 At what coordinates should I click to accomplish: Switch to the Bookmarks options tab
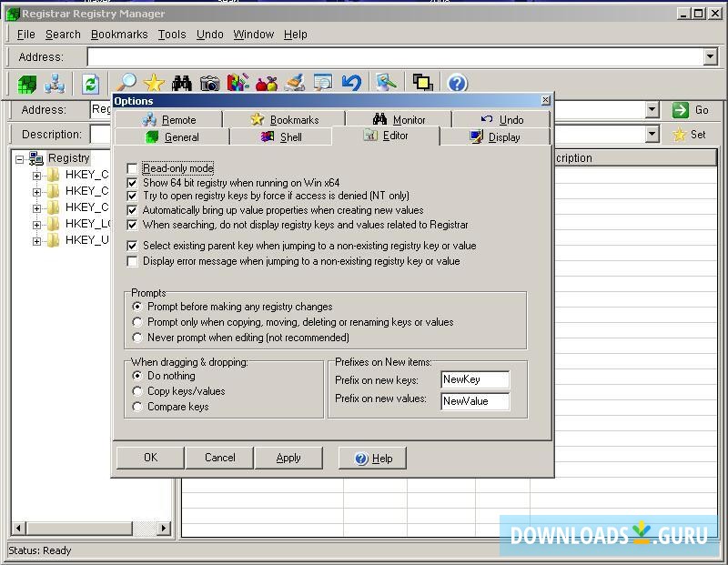point(284,120)
